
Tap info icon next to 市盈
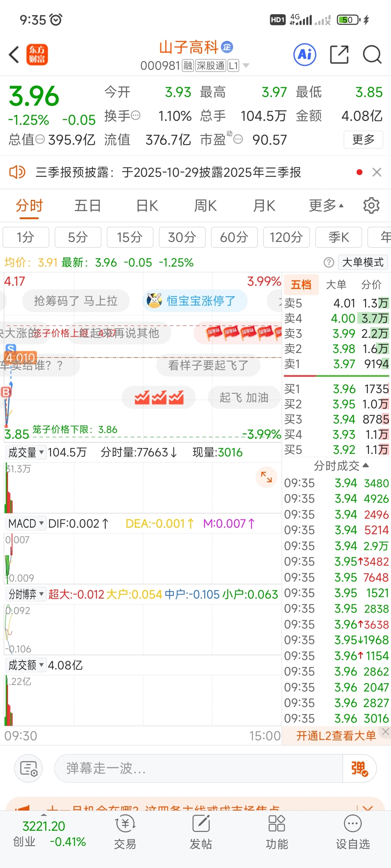(238, 139)
